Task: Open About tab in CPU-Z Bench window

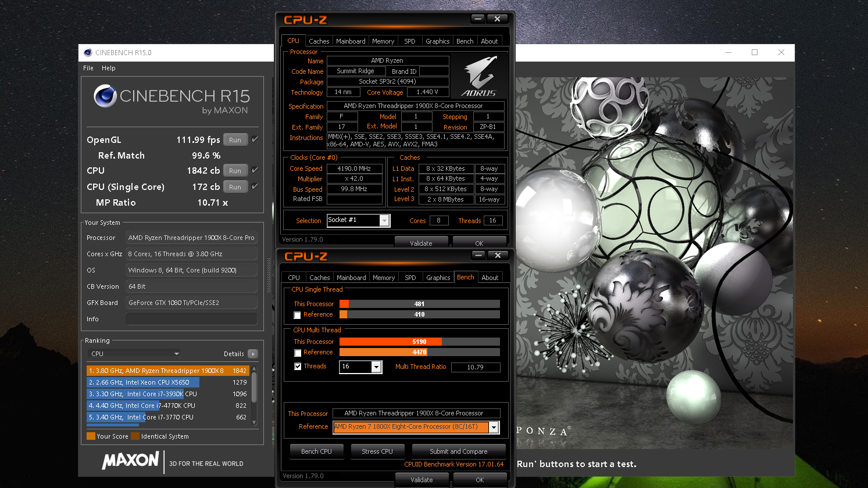Action: pyautogui.click(x=490, y=278)
